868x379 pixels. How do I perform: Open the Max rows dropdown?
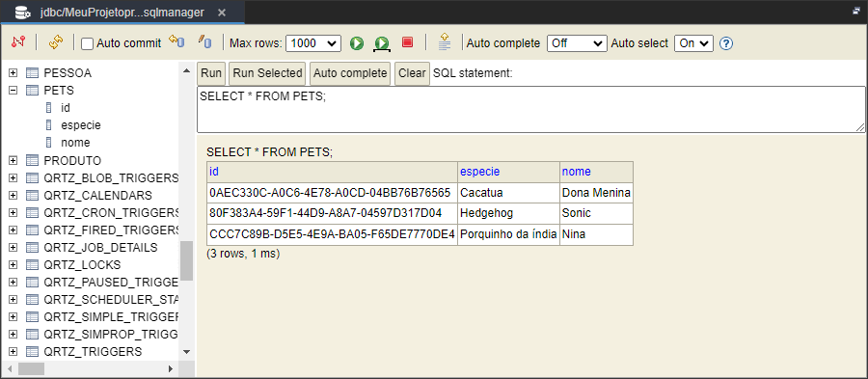[x=313, y=43]
